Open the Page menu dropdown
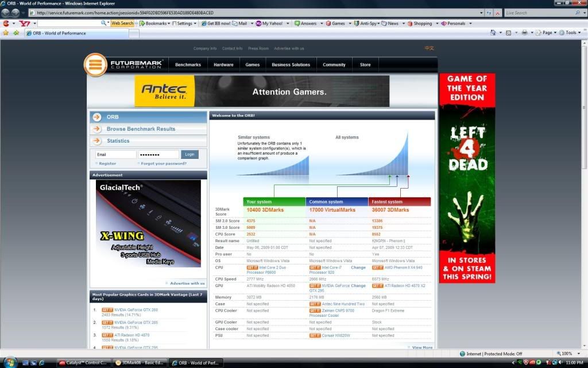The image size is (588, 368). click(x=546, y=33)
